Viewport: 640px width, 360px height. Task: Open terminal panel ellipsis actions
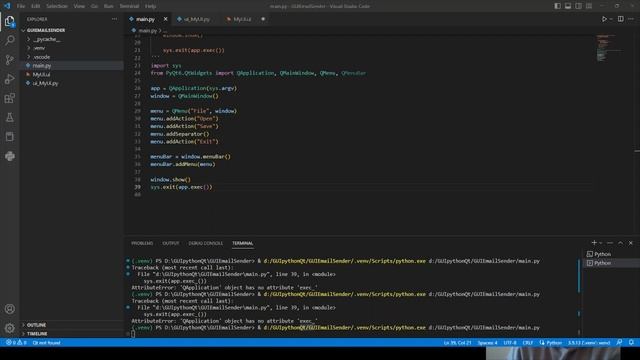pos(610,243)
